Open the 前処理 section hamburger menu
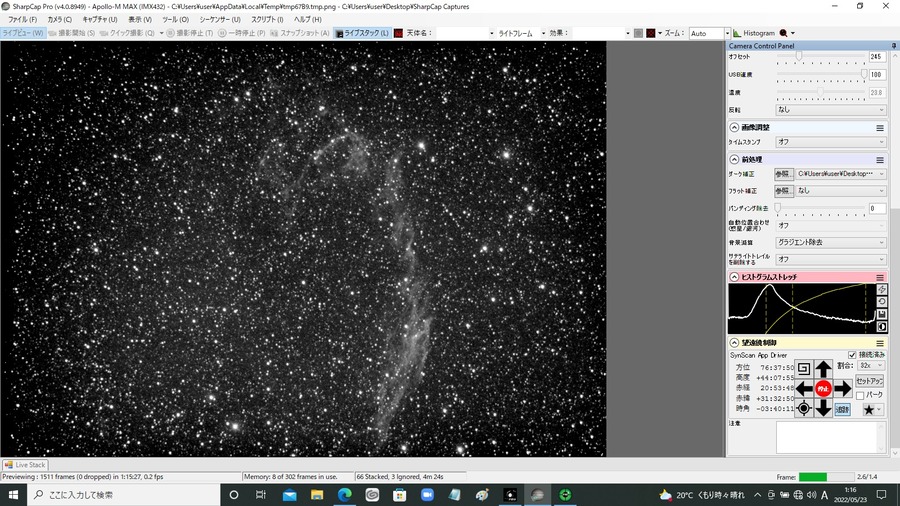 (879, 159)
